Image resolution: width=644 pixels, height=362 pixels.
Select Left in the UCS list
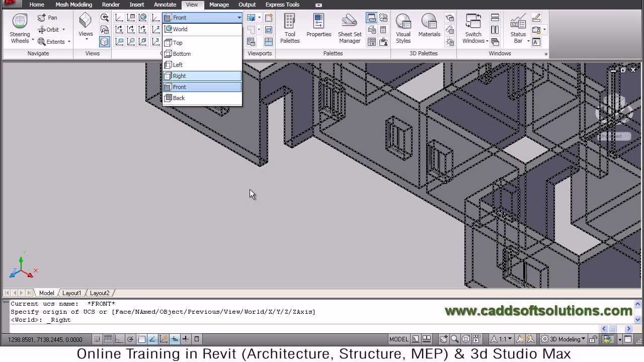tap(202, 65)
